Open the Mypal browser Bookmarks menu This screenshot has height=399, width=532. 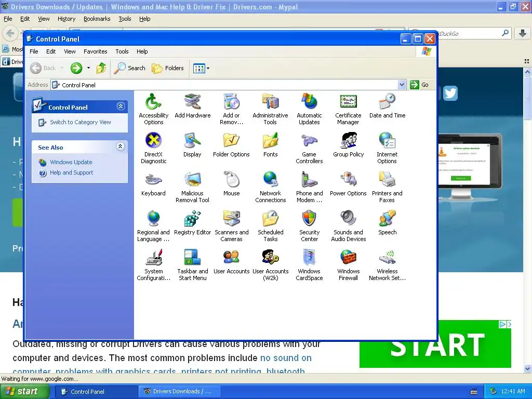click(97, 19)
